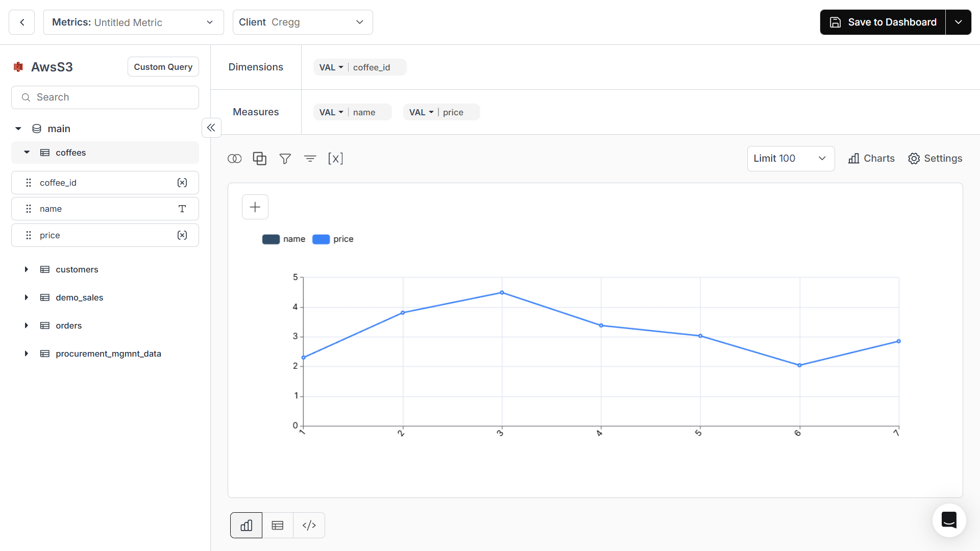Open the Client Cregg selector

pos(302,22)
